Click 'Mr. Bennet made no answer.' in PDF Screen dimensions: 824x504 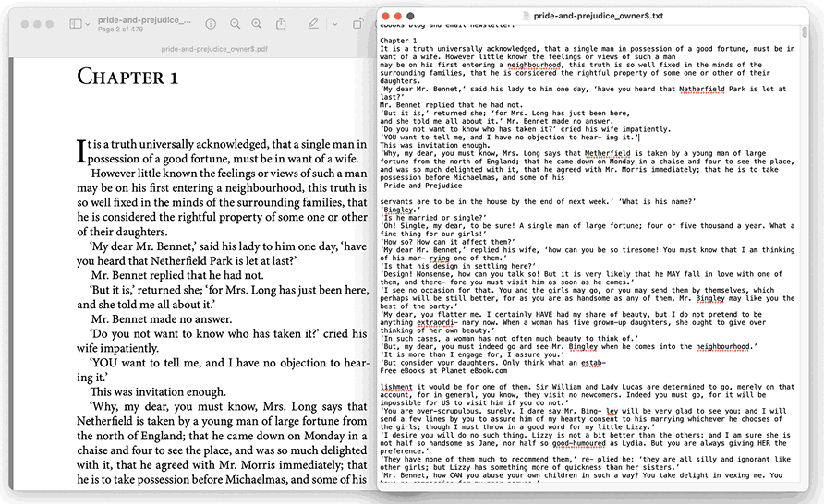pyautogui.click(x=162, y=319)
